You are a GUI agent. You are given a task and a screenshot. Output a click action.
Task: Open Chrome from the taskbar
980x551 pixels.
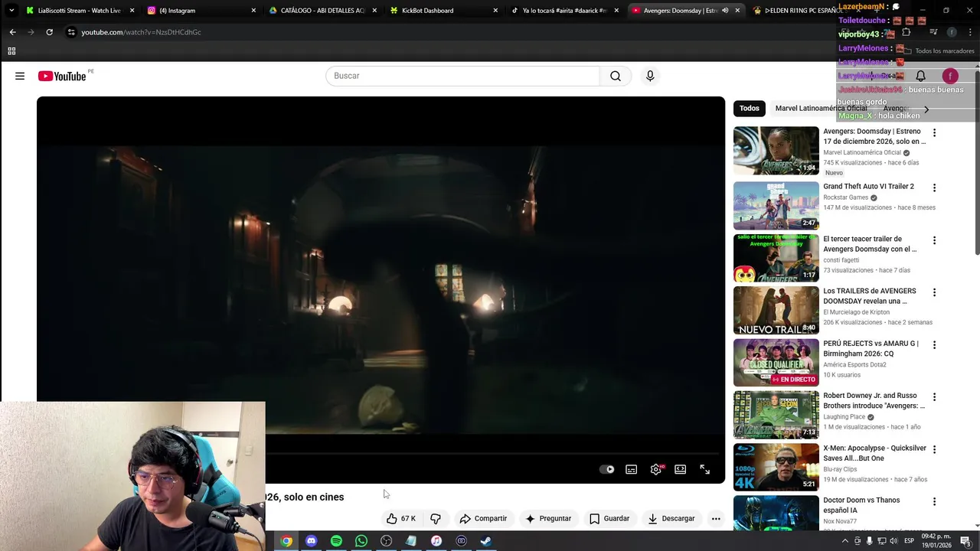coord(286,541)
